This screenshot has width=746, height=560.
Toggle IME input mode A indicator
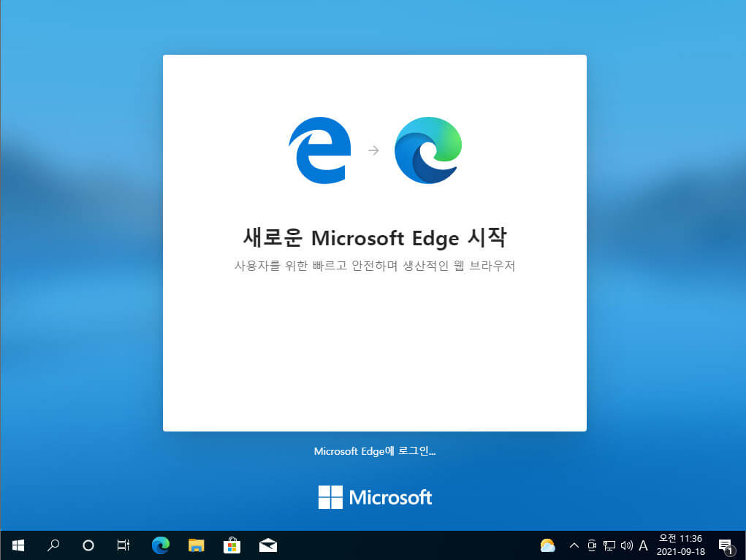[x=643, y=545]
